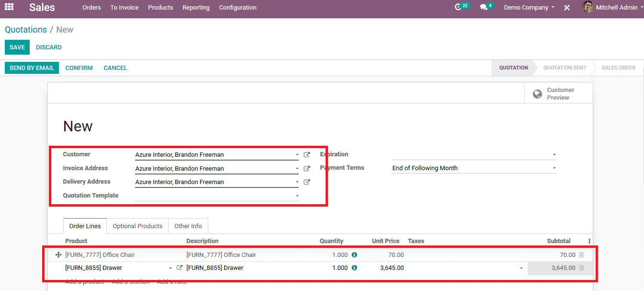Screen dimensions: 644x291
Task: Go back via Quotations breadcrumb link
Action: 26,30
